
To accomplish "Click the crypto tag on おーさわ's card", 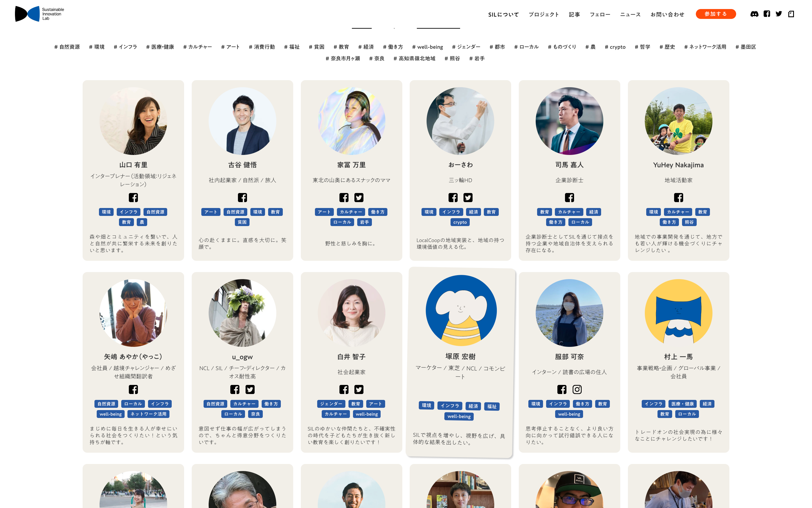I will point(460,222).
